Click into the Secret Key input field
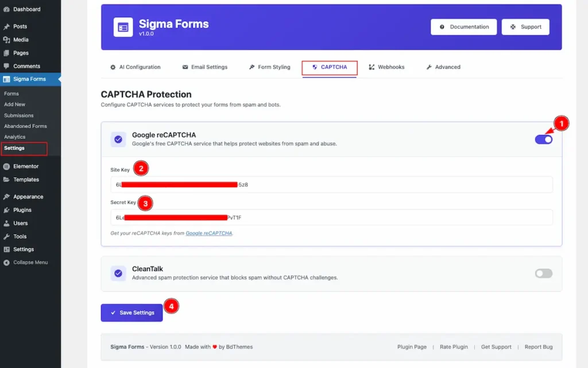Screen dimensions: 588x368 [x=331, y=217]
